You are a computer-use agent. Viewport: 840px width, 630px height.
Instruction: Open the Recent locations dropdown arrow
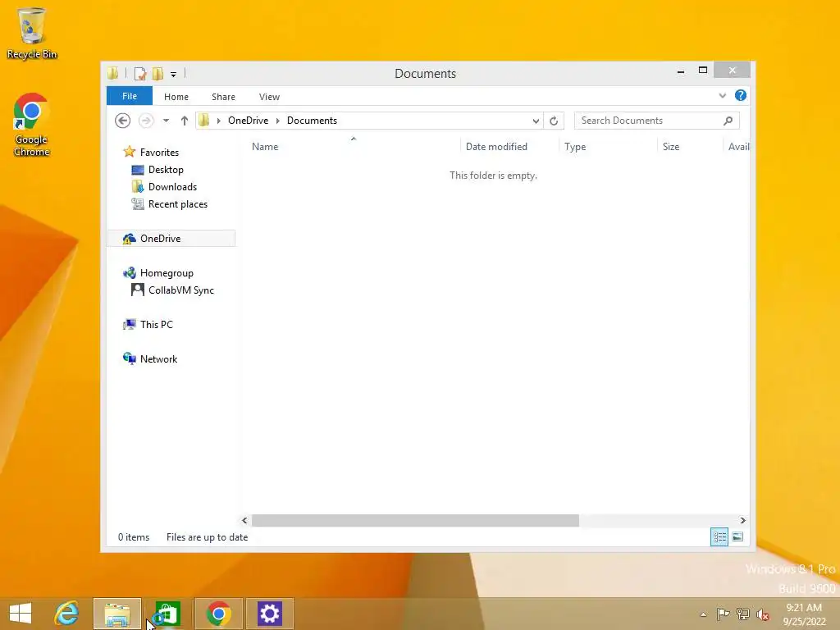pyautogui.click(x=166, y=121)
